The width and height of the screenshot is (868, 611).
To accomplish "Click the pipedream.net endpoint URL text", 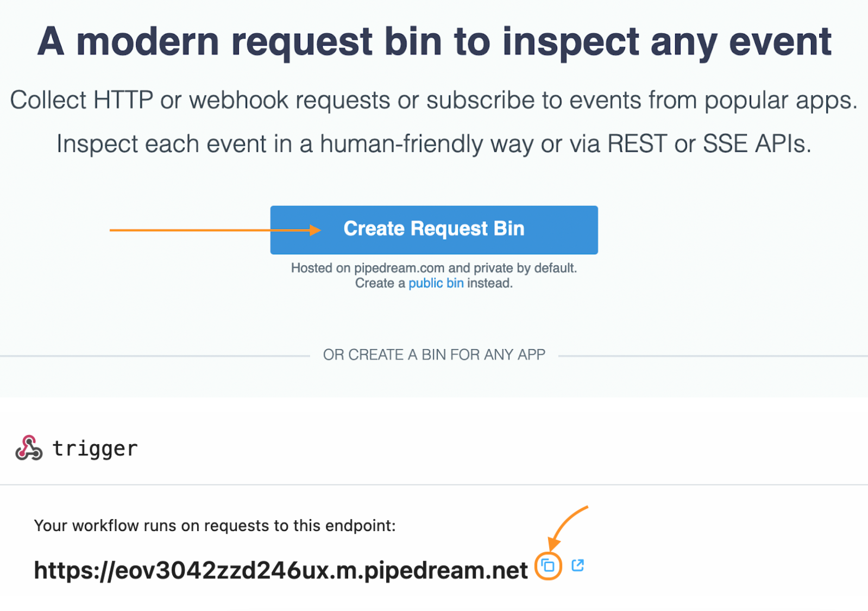I will pos(280,570).
